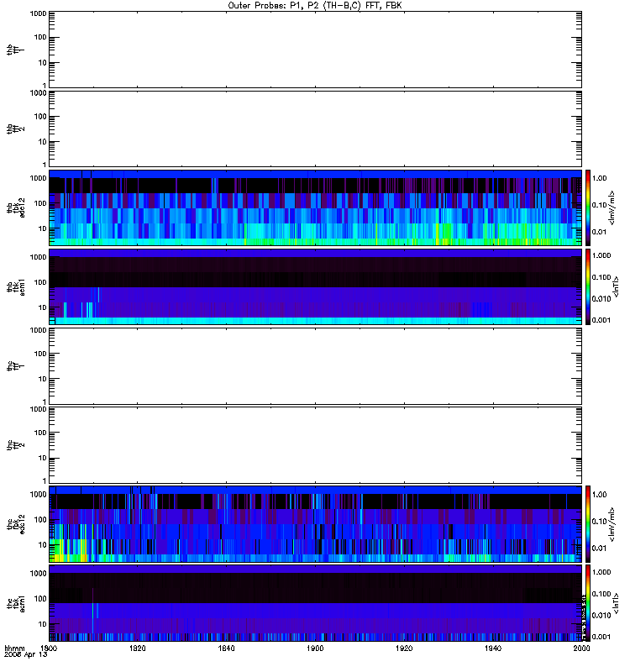The height and width of the screenshot is (672, 630).
Task: Click the plot title "Outer Probes: P1, P2 (TH-B,C) FFT, FBK"
Action: coord(315,6)
